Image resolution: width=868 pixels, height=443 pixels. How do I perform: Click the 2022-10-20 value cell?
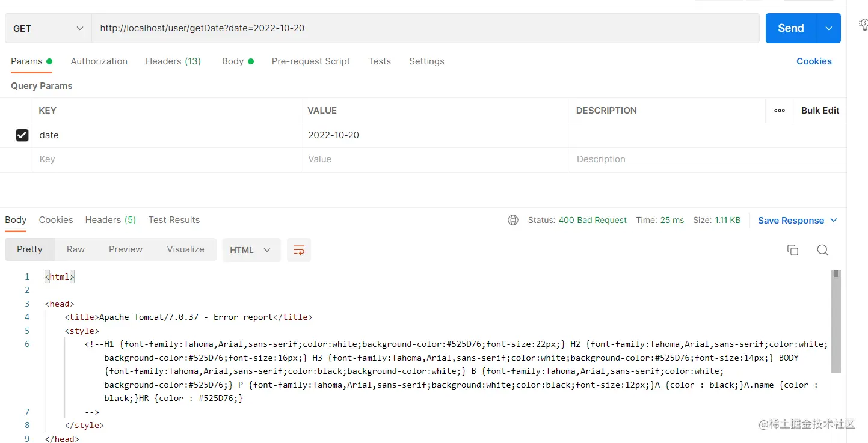point(436,135)
